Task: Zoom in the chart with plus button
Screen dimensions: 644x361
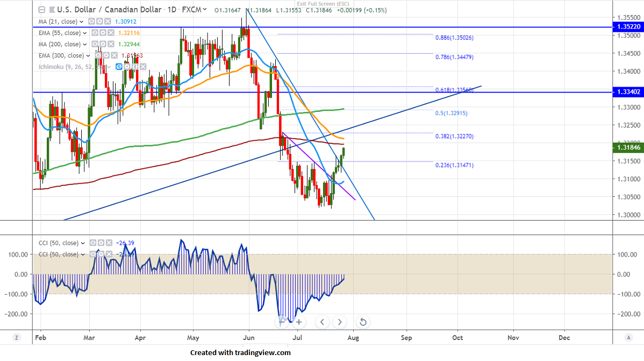Action: (x=299, y=322)
